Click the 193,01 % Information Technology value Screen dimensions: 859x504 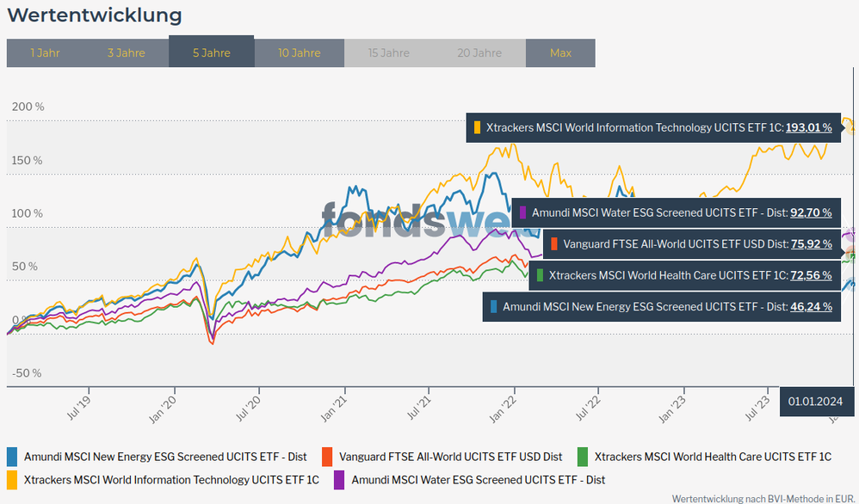pos(808,127)
